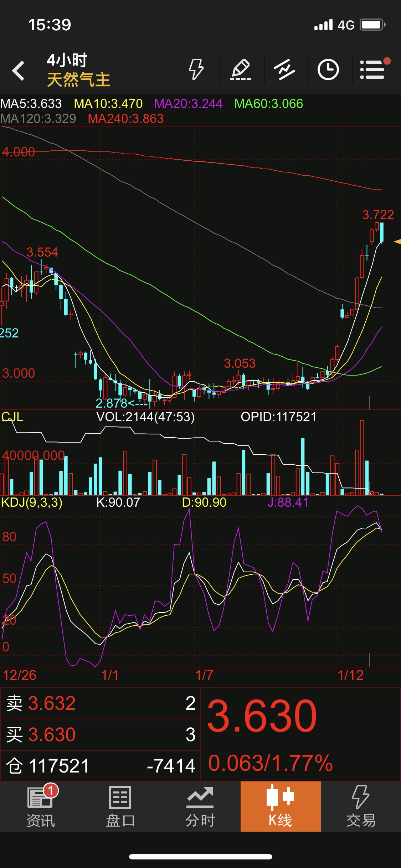
Task: Tap the MA5:3.633 indicator label
Action: point(31,104)
